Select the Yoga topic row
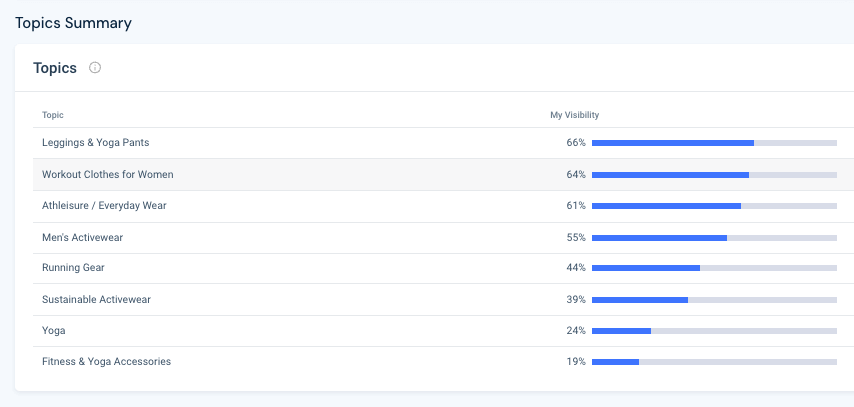Viewport: 854px width, 407px height. pos(53,330)
